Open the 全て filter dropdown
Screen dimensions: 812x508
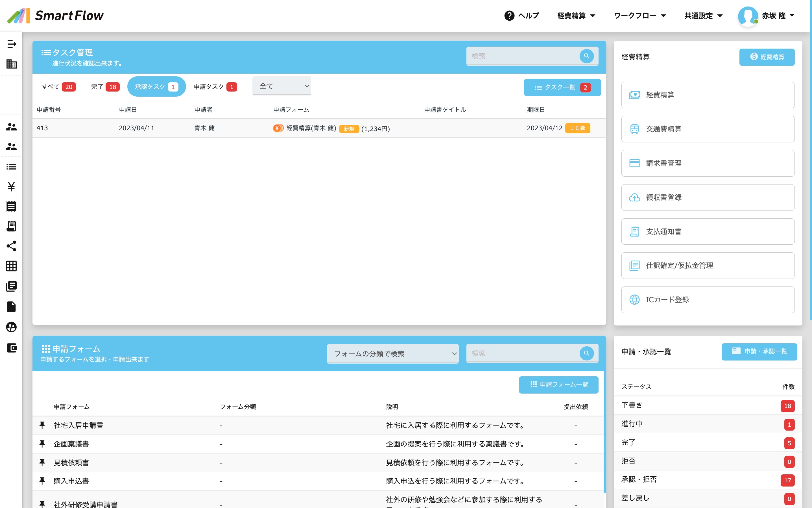(281, 86)
